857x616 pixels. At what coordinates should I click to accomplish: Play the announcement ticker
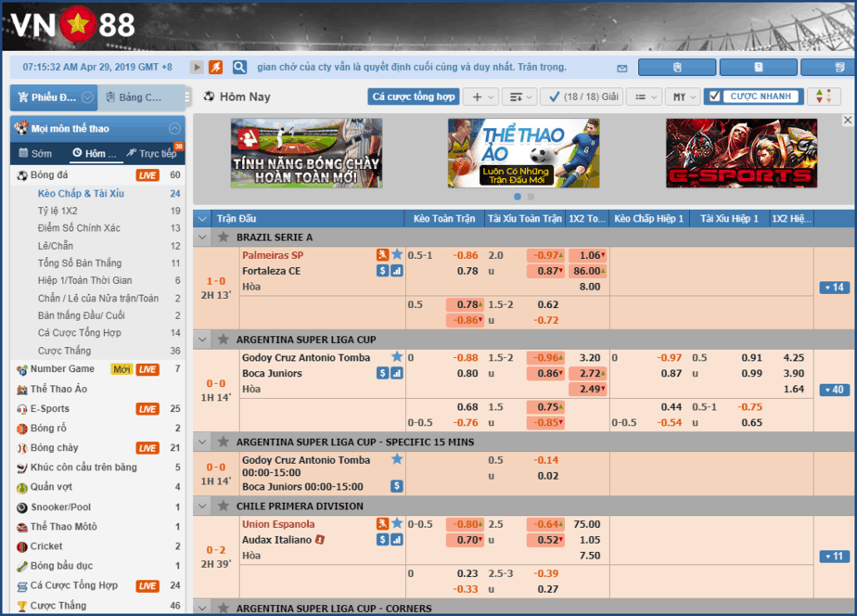pyautogui.click(x=197, y=67)
